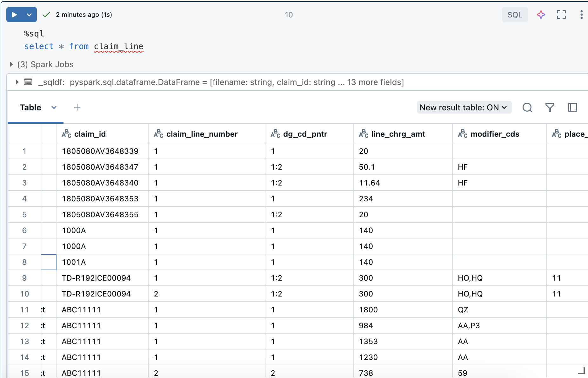Image resolution: width=588 pixels, height=378 pixels.
Task: Click the line_chrg_amt string type icon
Action: pyautogui.click(x=364, y=134)
